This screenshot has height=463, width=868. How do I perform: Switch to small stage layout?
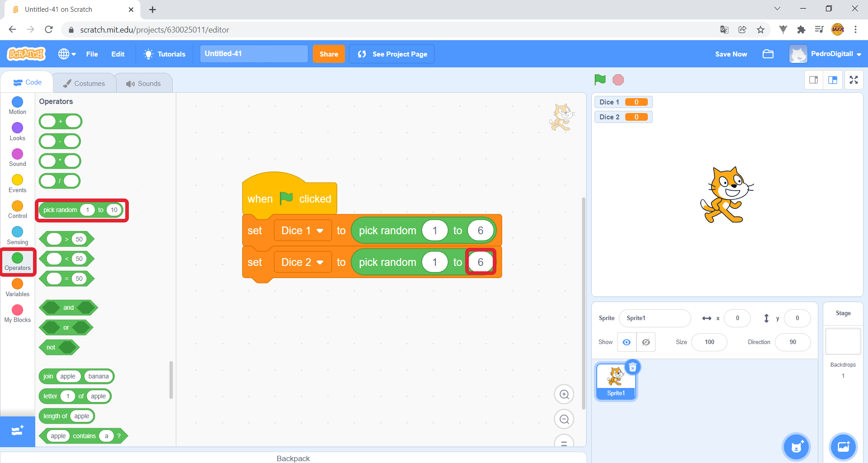pos(813,80)
